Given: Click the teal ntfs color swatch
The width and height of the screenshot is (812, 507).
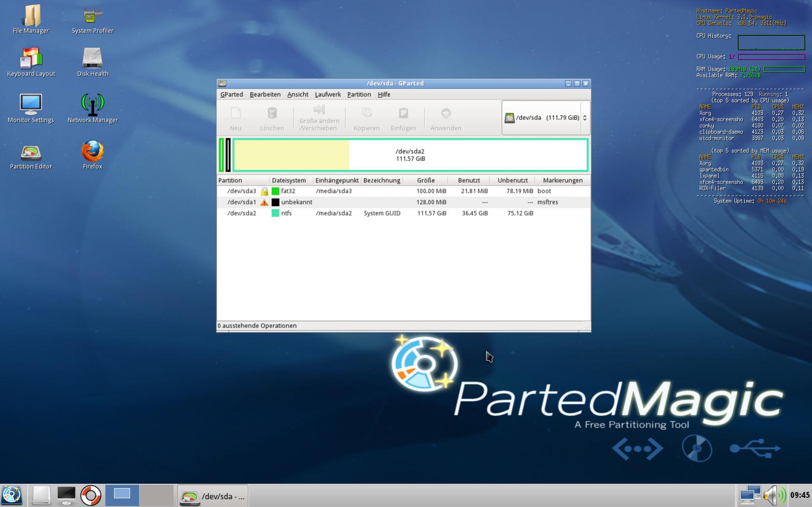Looking at the screenshot, I should point(276,213).
